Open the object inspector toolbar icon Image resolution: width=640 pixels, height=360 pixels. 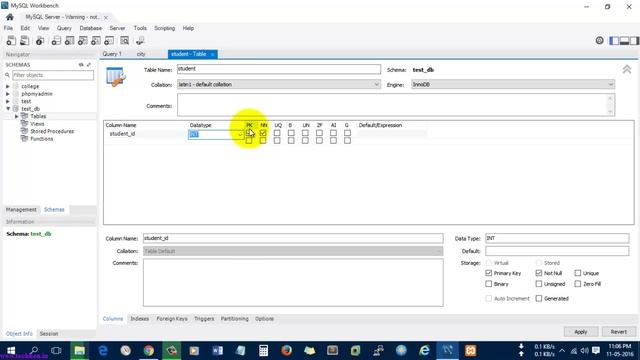[40, 40]
